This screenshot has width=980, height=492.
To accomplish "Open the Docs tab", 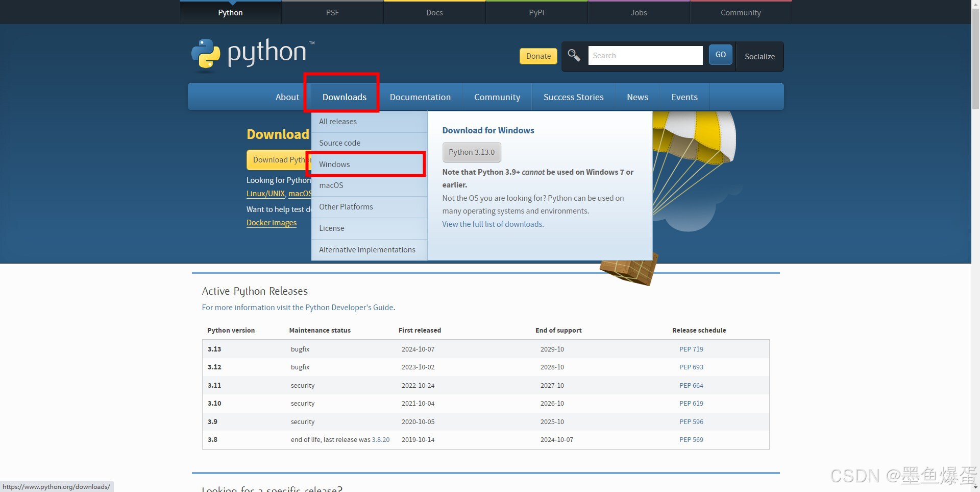I will point(434,12).
